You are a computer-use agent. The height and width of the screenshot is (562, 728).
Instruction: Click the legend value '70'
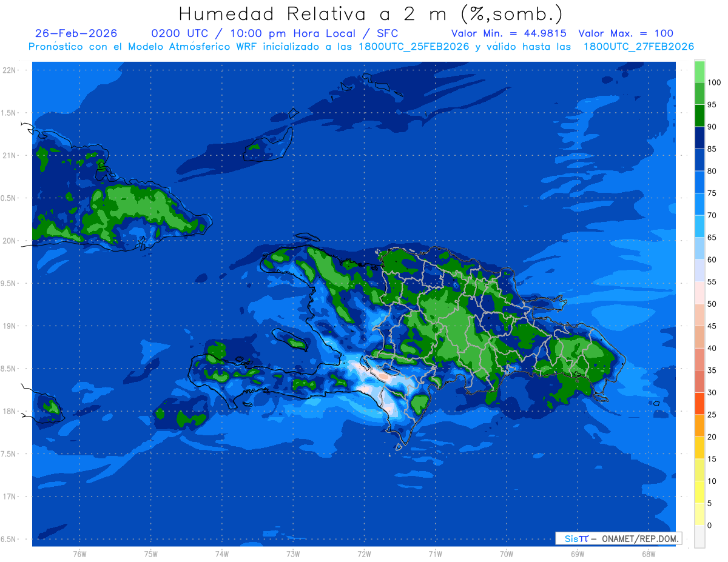[712, 215]
